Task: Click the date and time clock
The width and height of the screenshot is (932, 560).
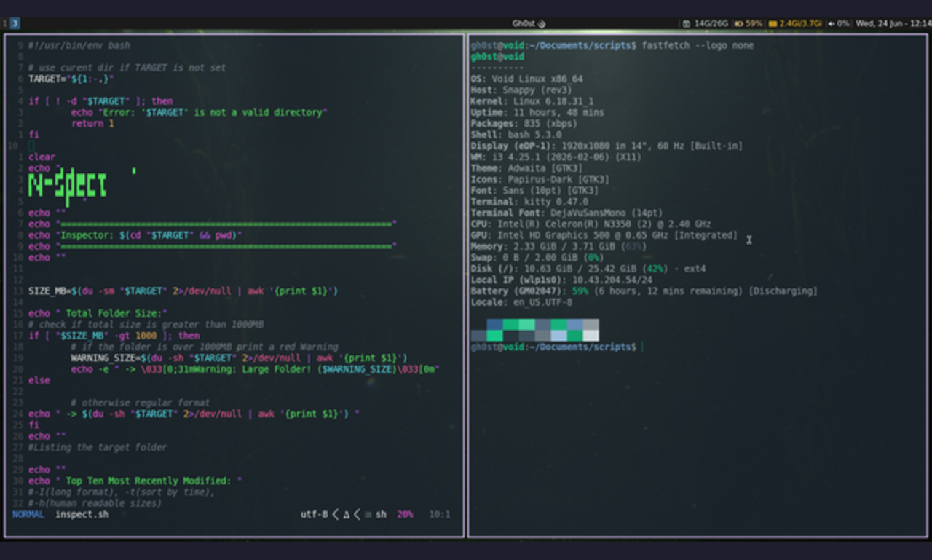Action: pyautogui.click(x=893, y=23)
